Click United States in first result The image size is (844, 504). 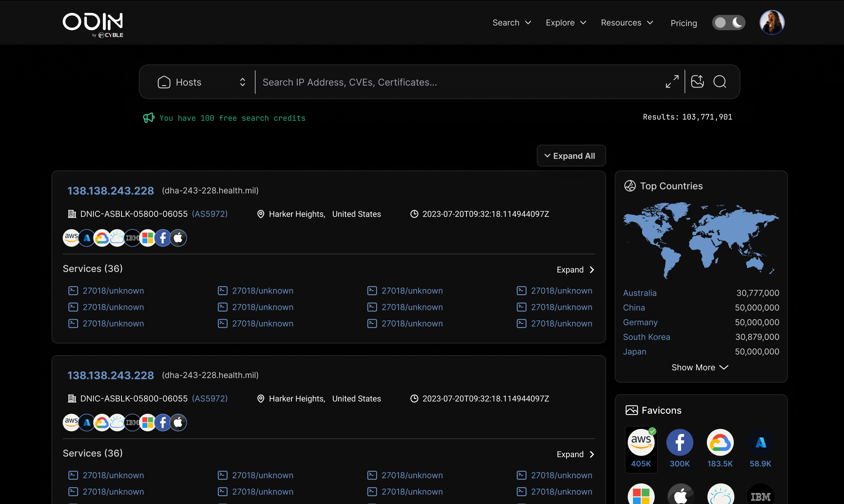[356, 214]
